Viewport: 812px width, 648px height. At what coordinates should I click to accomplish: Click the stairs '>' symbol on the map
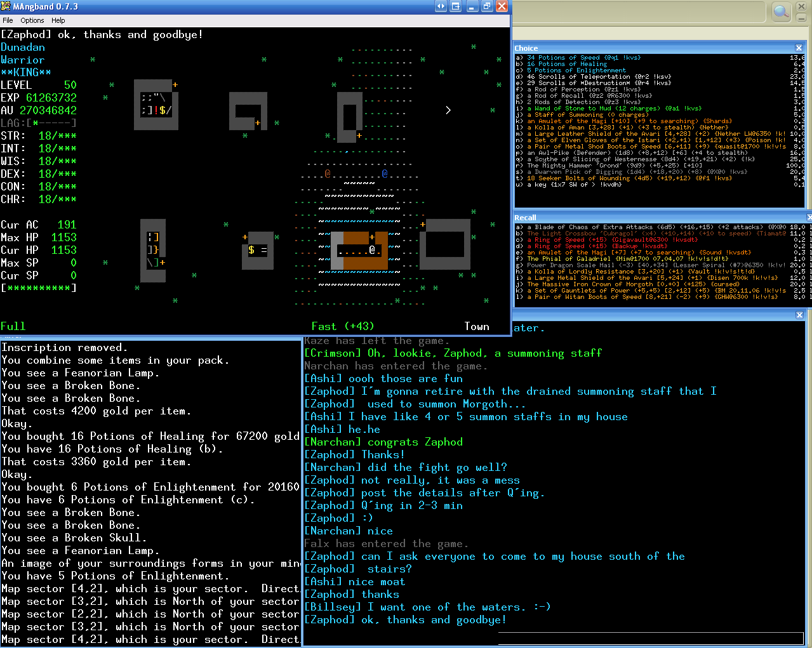(x=448, y=110)
